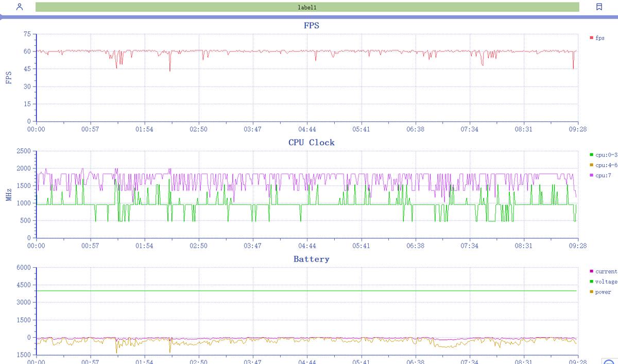Toggle the power legend entry

pyautogui.click(x=603, y=292)
